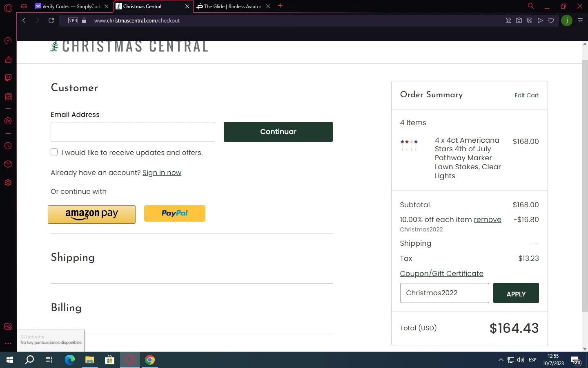Open a new tab with plus button
588x368 pixels.
281,6
